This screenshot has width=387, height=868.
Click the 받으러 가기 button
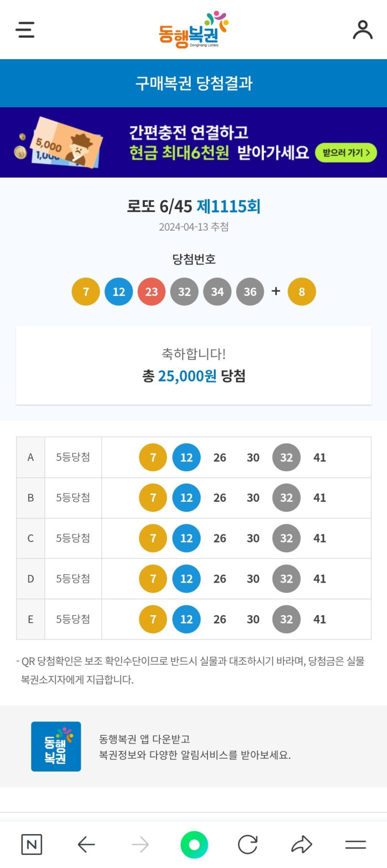[x=346, y=153]
